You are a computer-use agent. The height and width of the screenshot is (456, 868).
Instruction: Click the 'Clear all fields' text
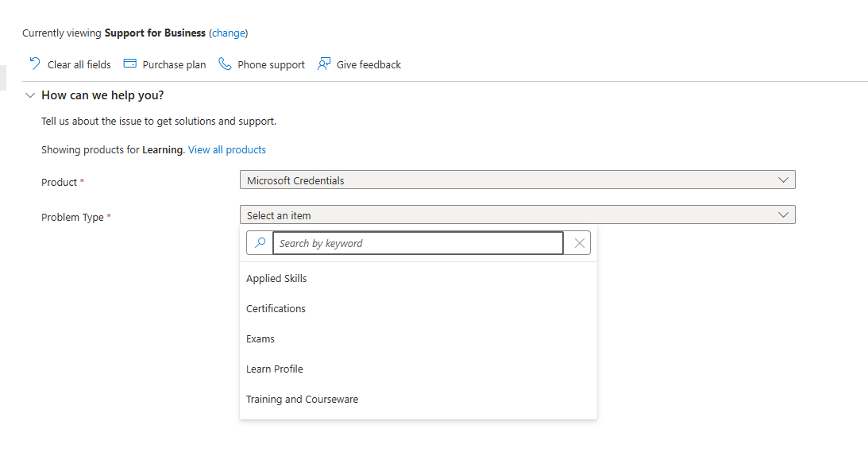point(79,65)
